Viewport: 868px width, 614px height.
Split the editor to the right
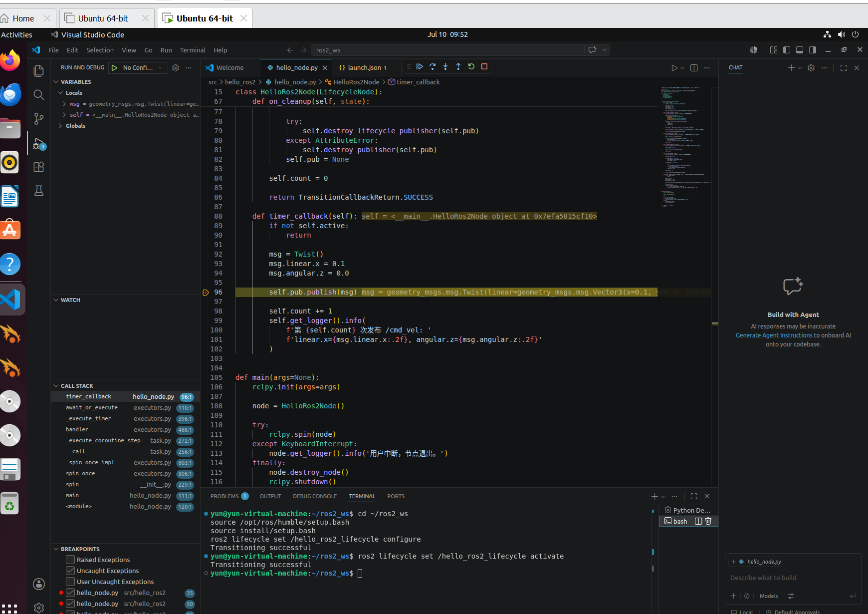[694, 67]
